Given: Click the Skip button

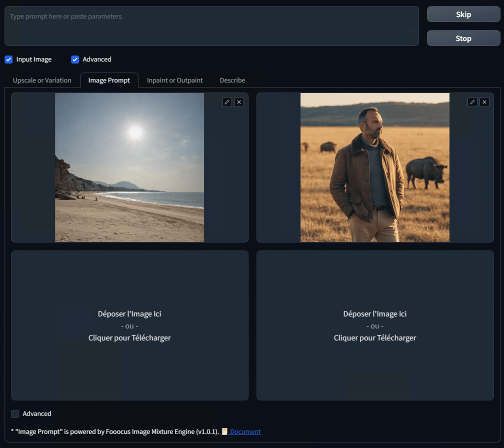Looking at the screenshot, I should click(x=463, y=14).
